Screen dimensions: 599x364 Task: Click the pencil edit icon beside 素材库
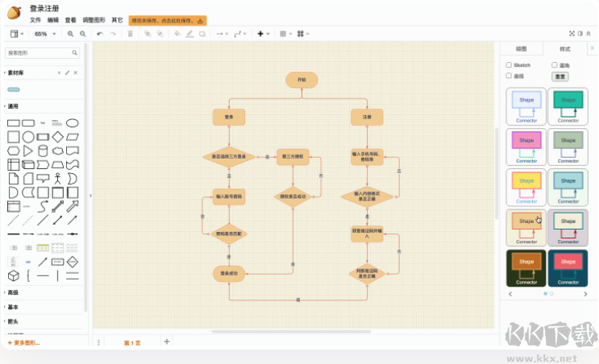tap(67, 72)
